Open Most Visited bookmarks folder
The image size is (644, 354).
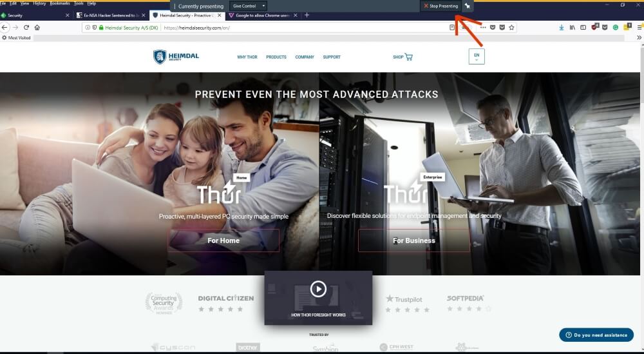tap(17, 38)
